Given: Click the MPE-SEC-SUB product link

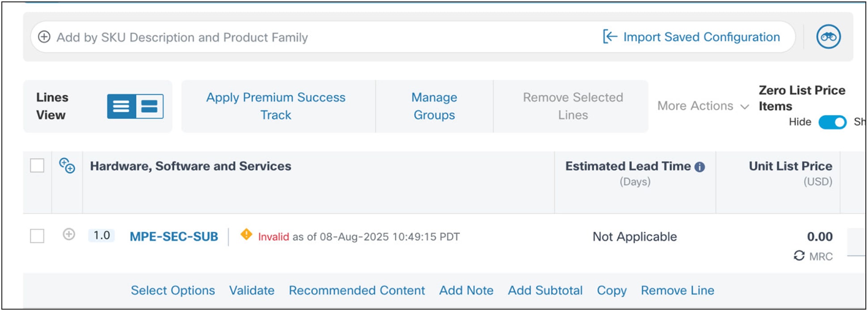Looking at the screenshot, I should [x=174, y=236].
